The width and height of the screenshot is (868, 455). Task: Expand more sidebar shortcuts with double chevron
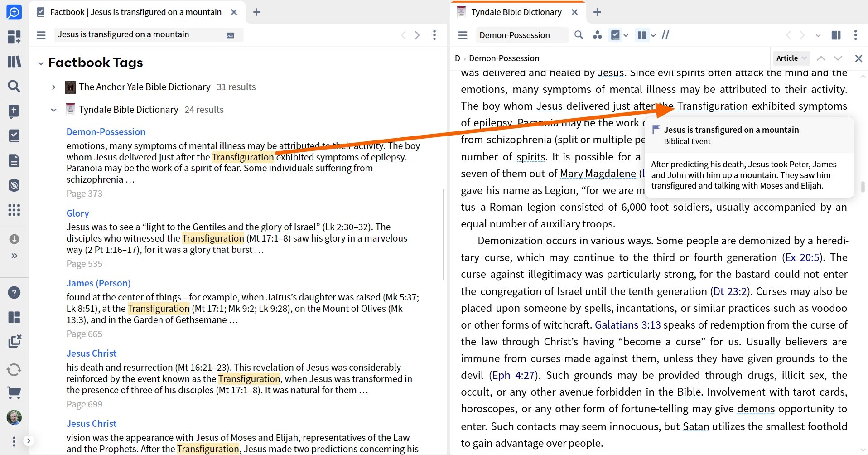tap(14, 256)
